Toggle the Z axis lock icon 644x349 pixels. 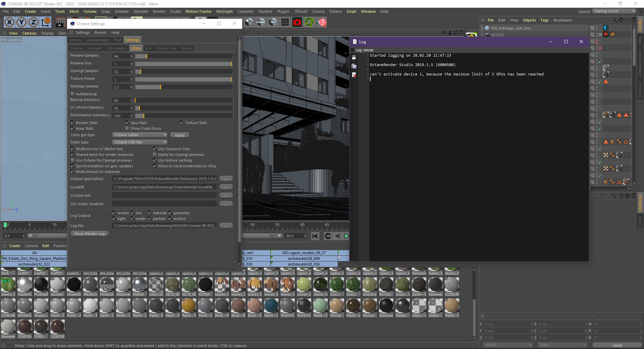click(x=33, y=22)
